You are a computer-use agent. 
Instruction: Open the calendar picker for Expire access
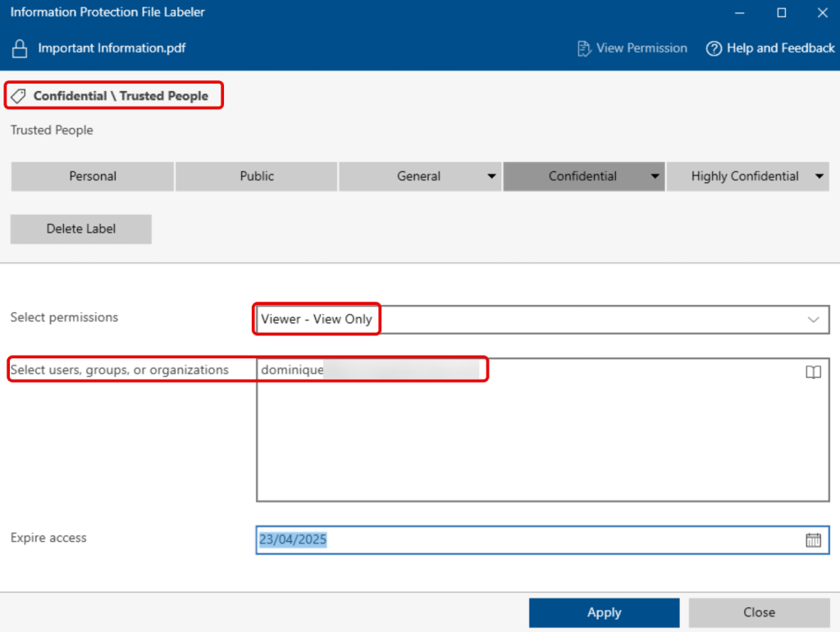pyautogui.click(x=813, y=539)
